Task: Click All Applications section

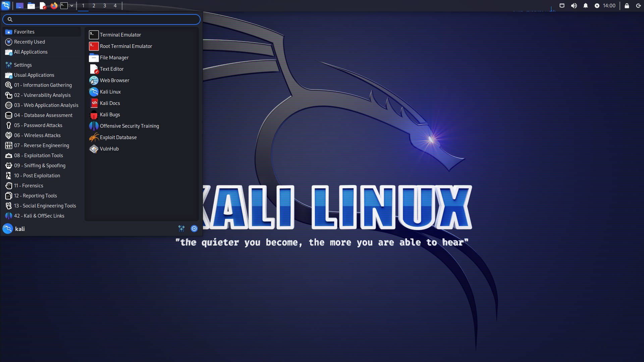Action: point(31,52)
